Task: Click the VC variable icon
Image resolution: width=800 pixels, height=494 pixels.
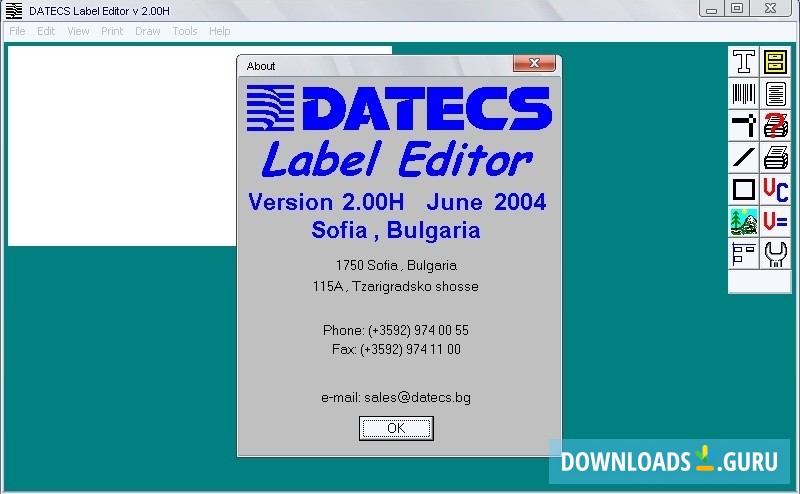Action: click(x=776, y=189)
